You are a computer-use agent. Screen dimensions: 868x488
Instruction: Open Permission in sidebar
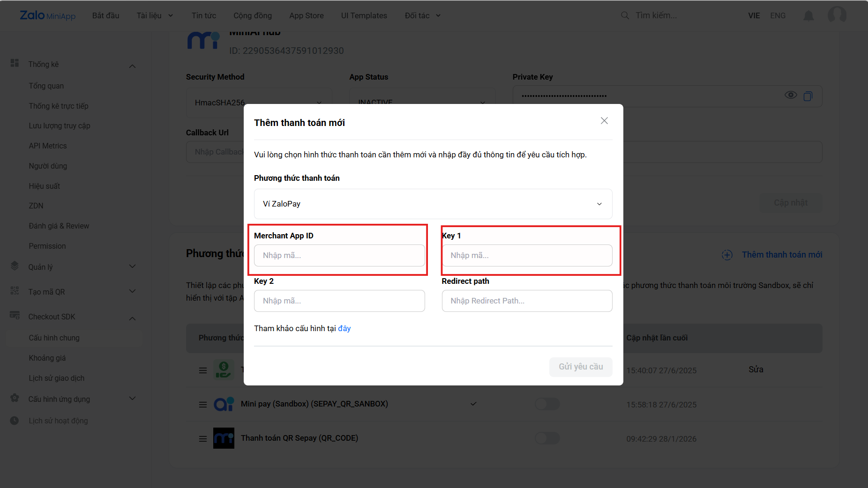coord(47,246)
